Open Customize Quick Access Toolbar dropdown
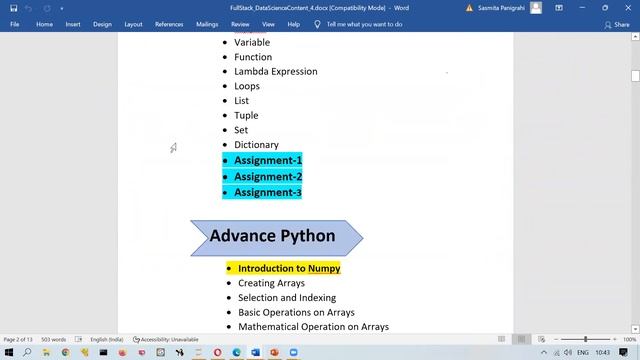The width and height of the screenshot is (640, 360). click(62, 9)
